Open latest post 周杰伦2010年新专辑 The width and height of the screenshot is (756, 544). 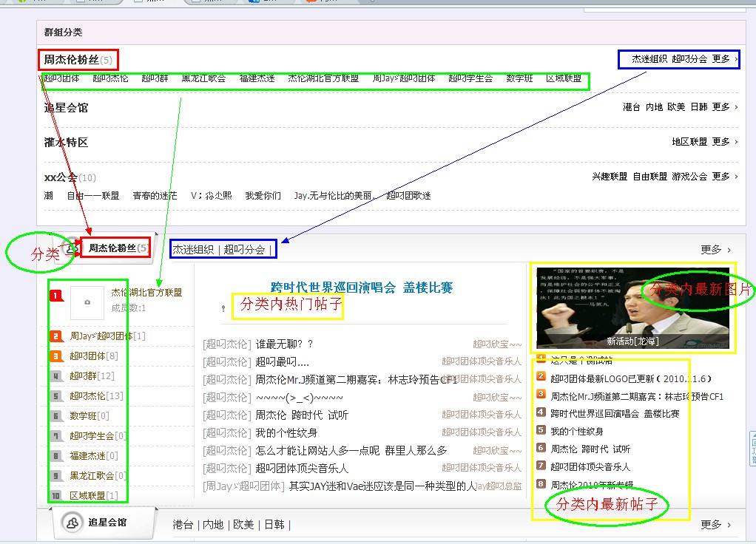click(592, 484)
